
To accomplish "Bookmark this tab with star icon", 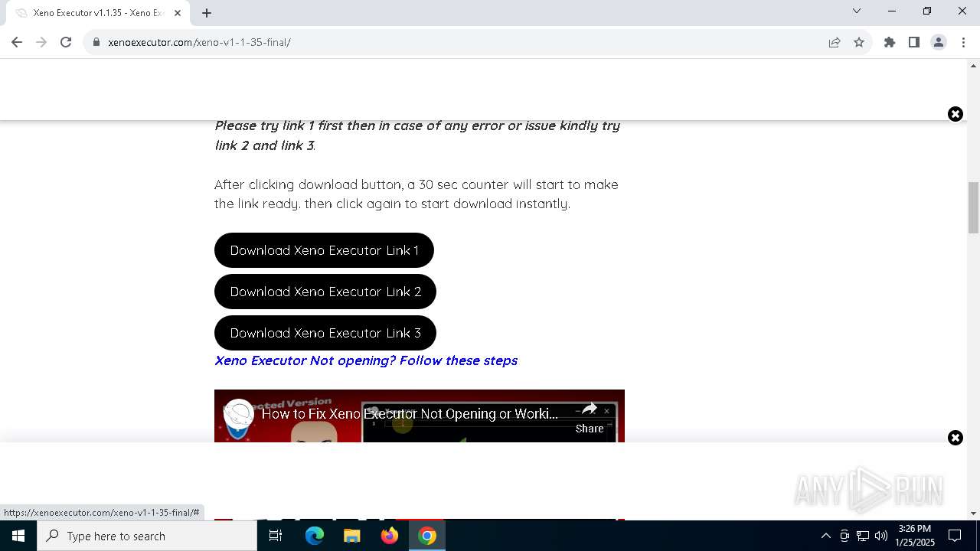I will point(859,42).
